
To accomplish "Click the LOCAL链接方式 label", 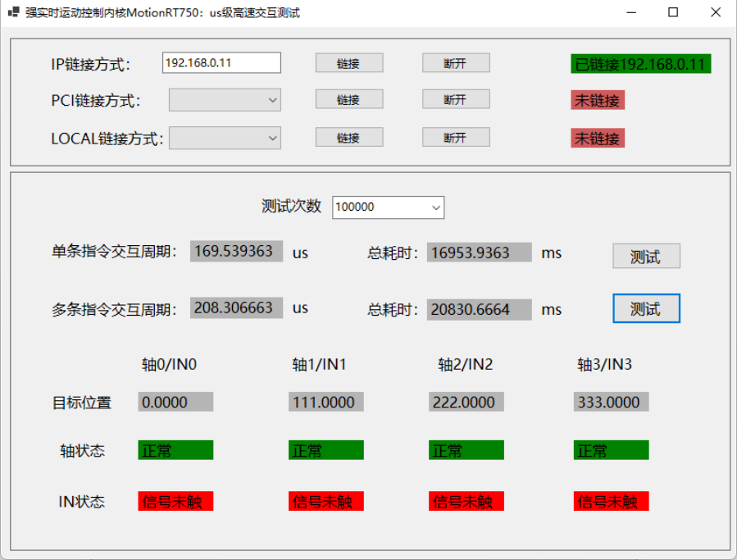I will [x=107, y=139].
